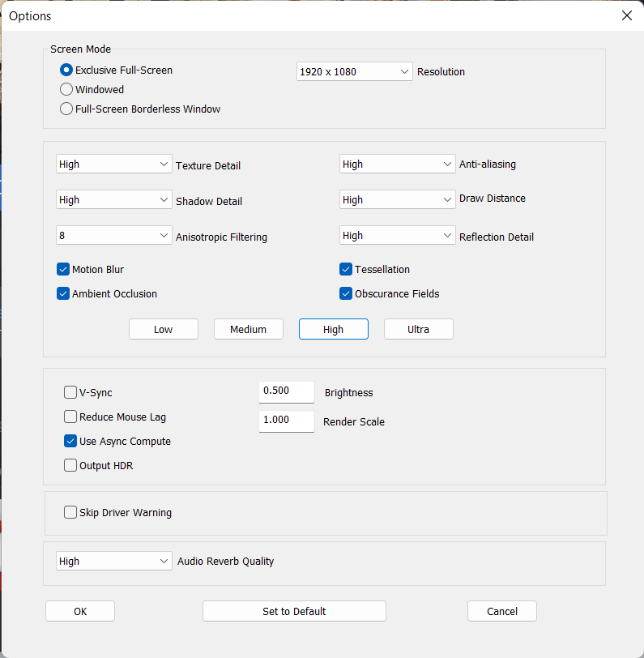Viewport: 644px width, 658px height.
Task: Expand the Shadow Detail combo box
Action: (x=113, y=199)
